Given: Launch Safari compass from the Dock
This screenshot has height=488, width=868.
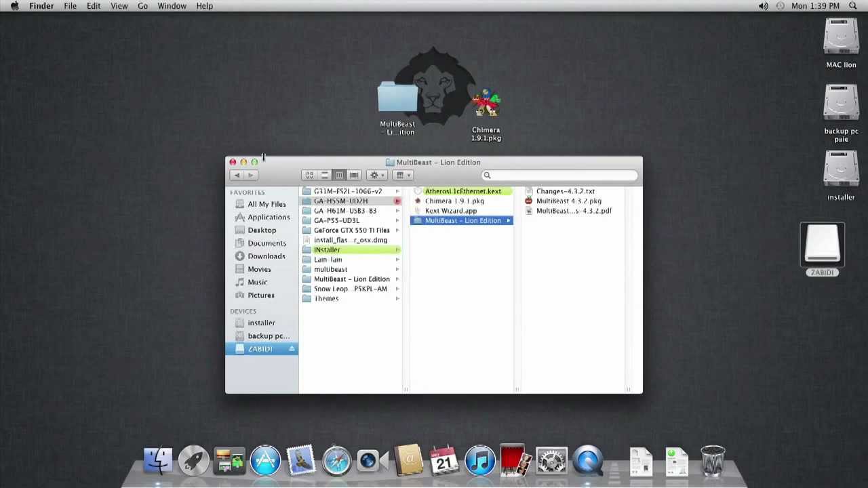Looking at the screenshot, I should point(337,461).
